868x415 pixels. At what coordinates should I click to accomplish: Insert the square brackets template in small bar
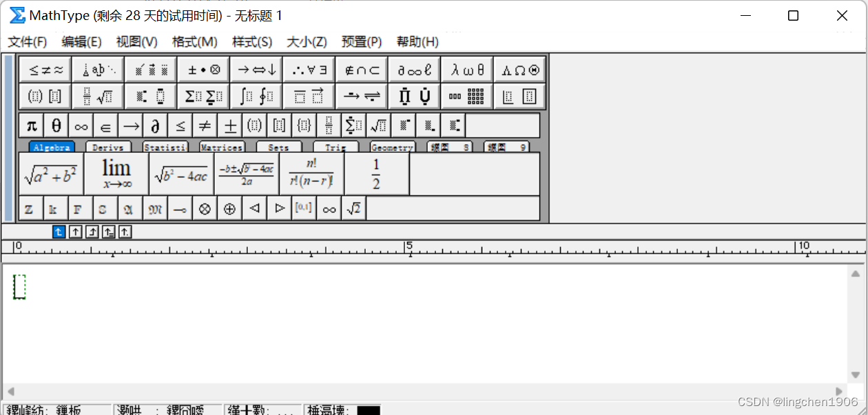pyautogui.click(x=279, y=125)
